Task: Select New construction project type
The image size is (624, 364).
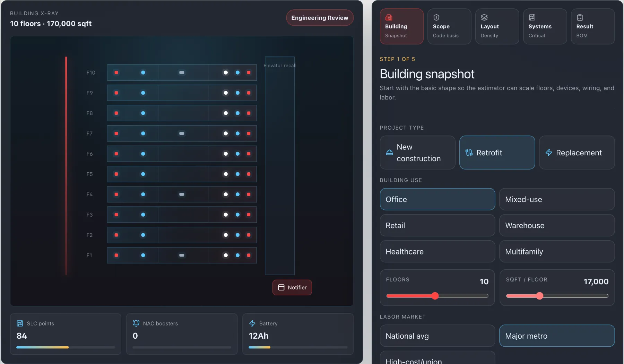Action: pos(417,153)
